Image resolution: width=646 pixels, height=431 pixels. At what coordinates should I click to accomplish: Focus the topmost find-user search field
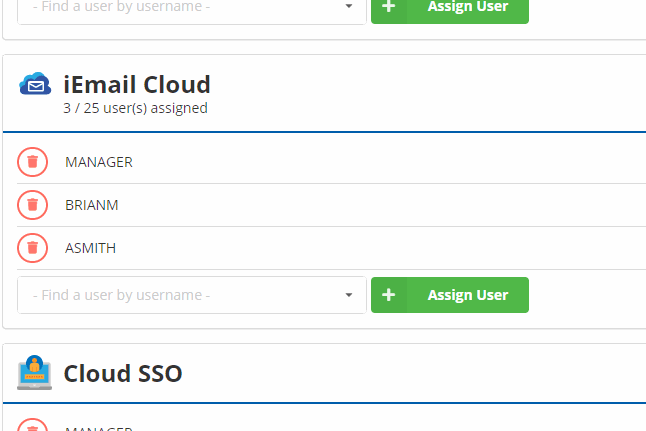point(180,6)
